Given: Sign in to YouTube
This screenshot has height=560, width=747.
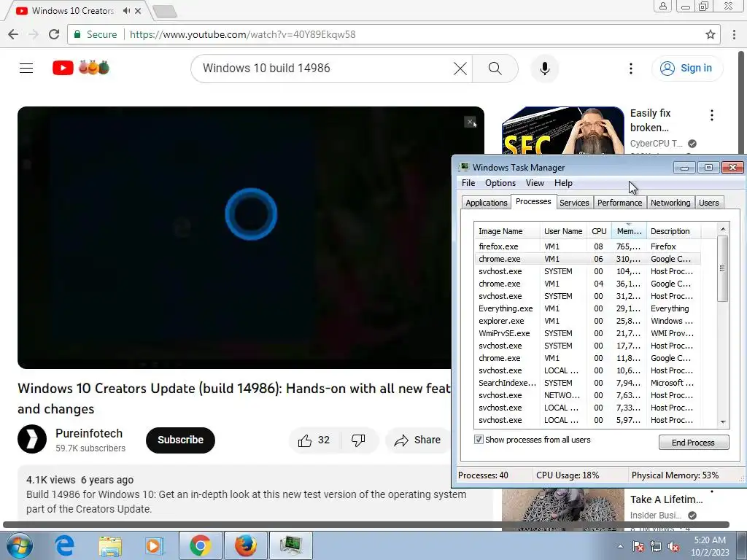Looking at the screenshot, I should click(x=687, y=68).
